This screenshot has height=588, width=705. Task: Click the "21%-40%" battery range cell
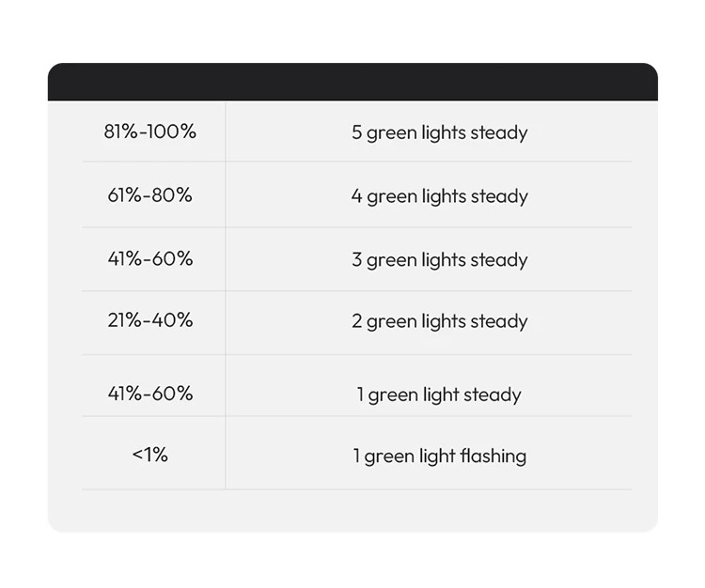pos(150,320)
